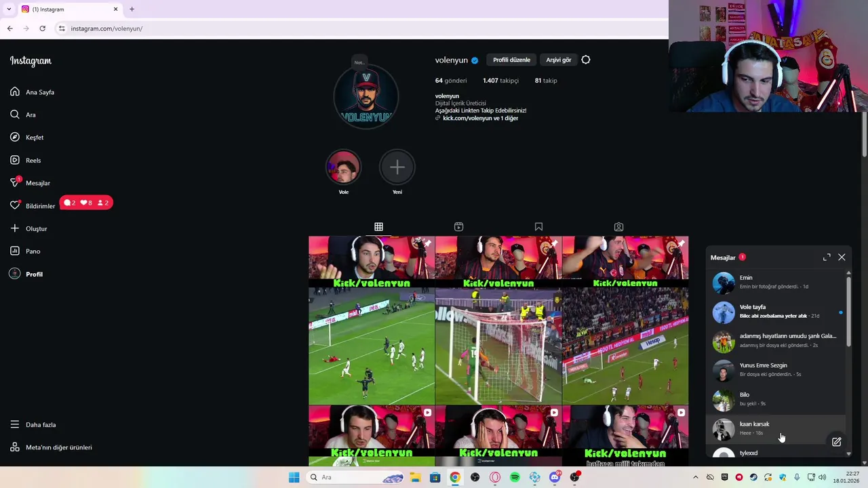
Task: Open a new browser tab
Action: [x=132, y=9]
